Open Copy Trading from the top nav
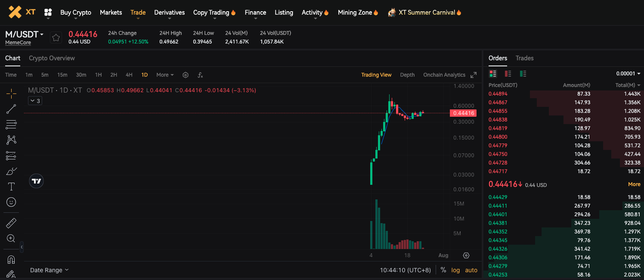This screenshot has width=644, height=280. [214, 13]
